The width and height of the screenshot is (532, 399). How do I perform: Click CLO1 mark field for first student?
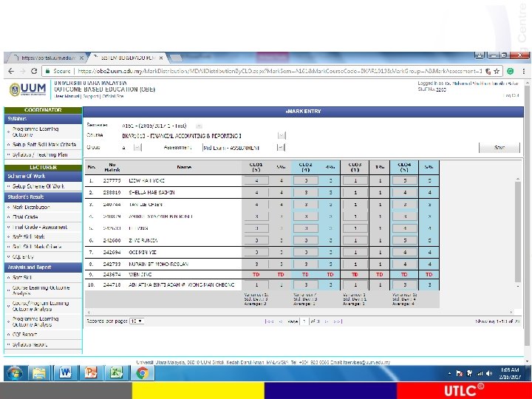point(256,180)
